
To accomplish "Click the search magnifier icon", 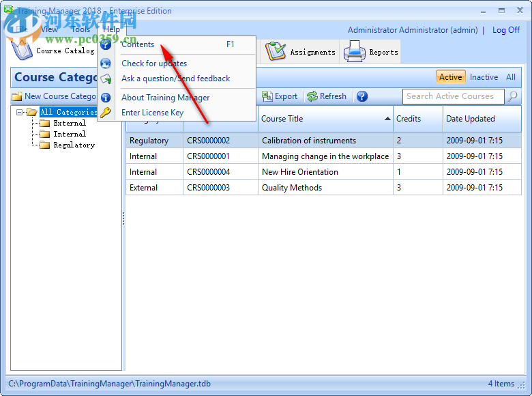I will pyautogui.click(x=513, y=96).
